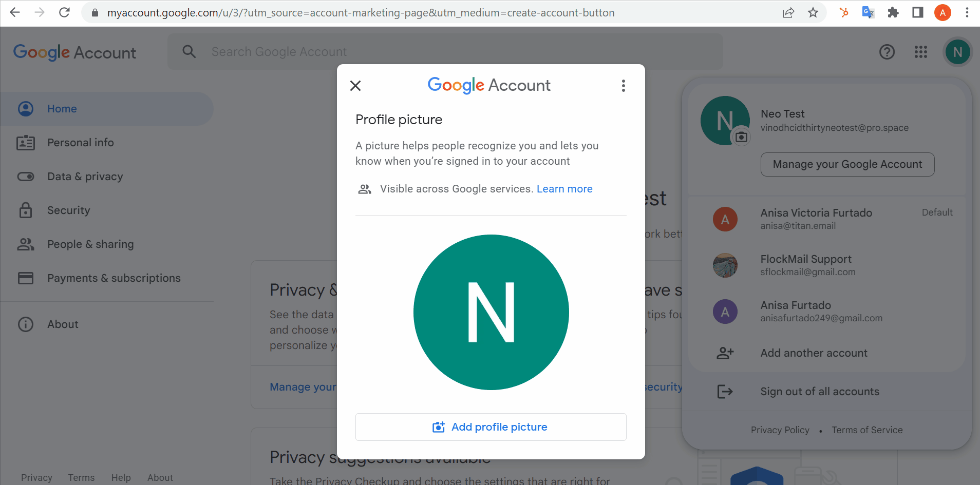Click the Default label beside Anisa Victoria Furtado

(x=937, y=212)
